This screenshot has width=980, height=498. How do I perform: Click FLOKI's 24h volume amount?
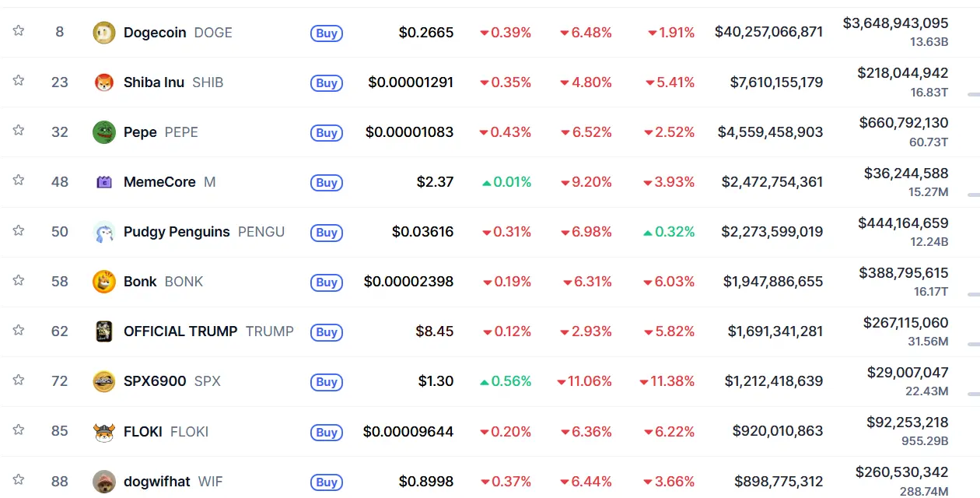click(907, 423)
